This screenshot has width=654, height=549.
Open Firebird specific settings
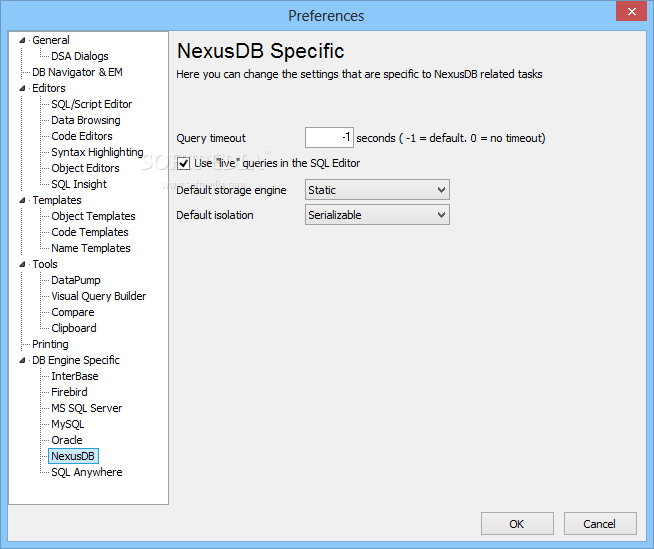[x=69, y=392]
